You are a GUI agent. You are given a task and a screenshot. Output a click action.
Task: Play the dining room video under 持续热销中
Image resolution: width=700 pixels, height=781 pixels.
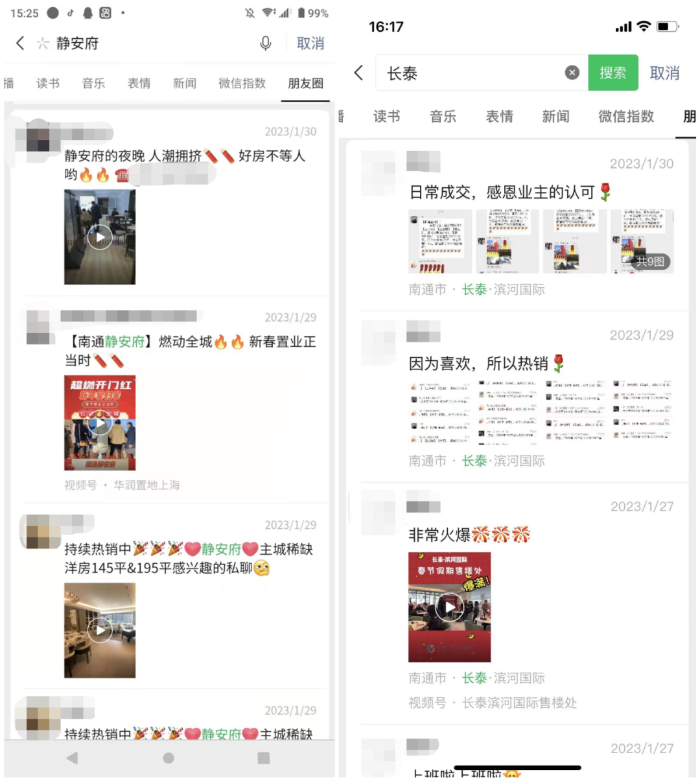(100, 630)
